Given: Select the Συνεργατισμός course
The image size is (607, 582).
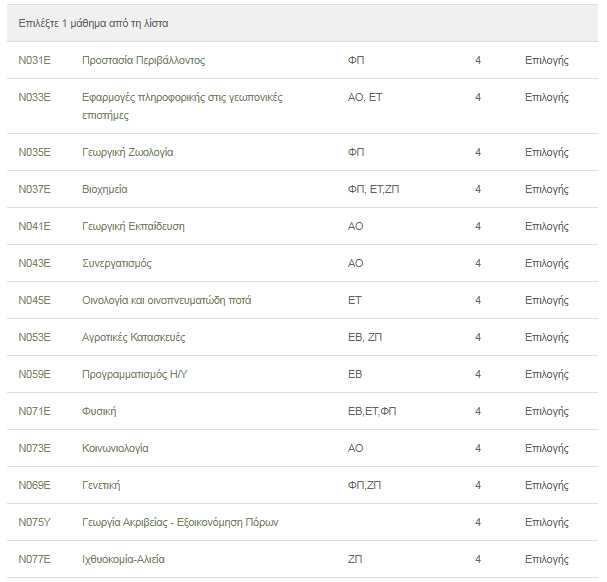Looking at the screenshot, I should (116, 263).
